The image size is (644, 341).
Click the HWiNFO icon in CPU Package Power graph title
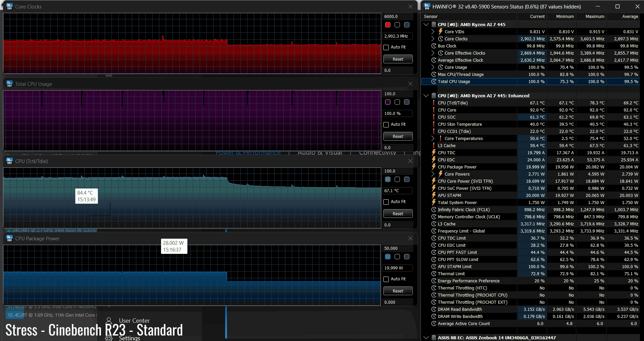pyautogui.click(x=9, y=238)
